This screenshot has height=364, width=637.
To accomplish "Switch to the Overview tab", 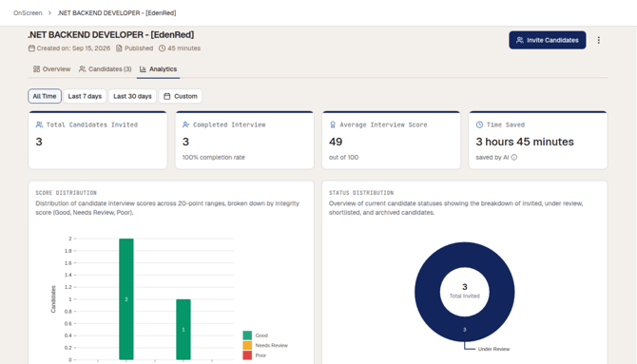I will point(51,69).
